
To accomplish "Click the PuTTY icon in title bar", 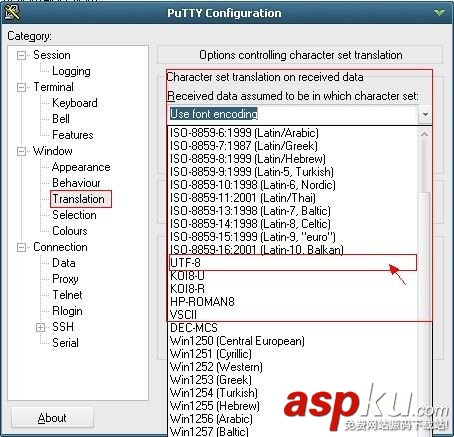I will coord(13,12).
